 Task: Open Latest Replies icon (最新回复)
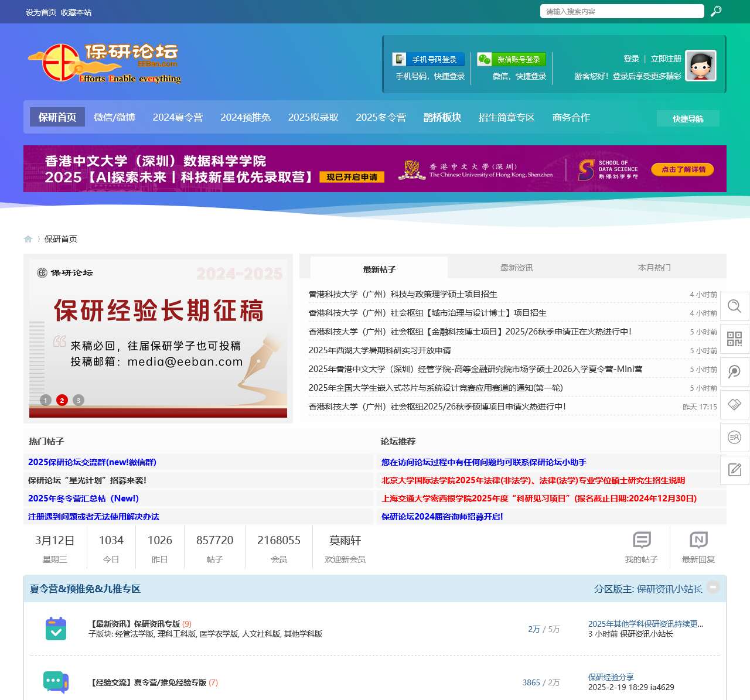698,540
